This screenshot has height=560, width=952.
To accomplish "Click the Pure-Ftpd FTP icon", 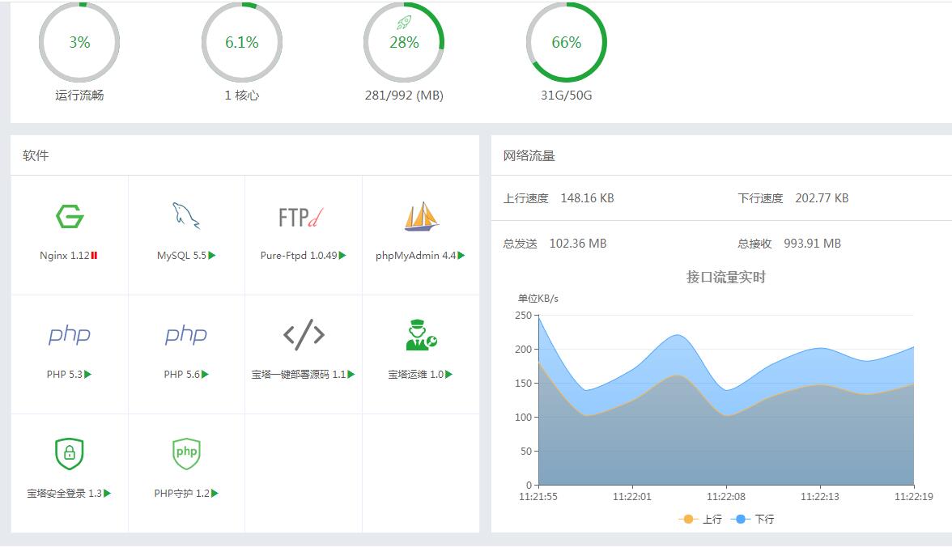I will tap(302, 215).
